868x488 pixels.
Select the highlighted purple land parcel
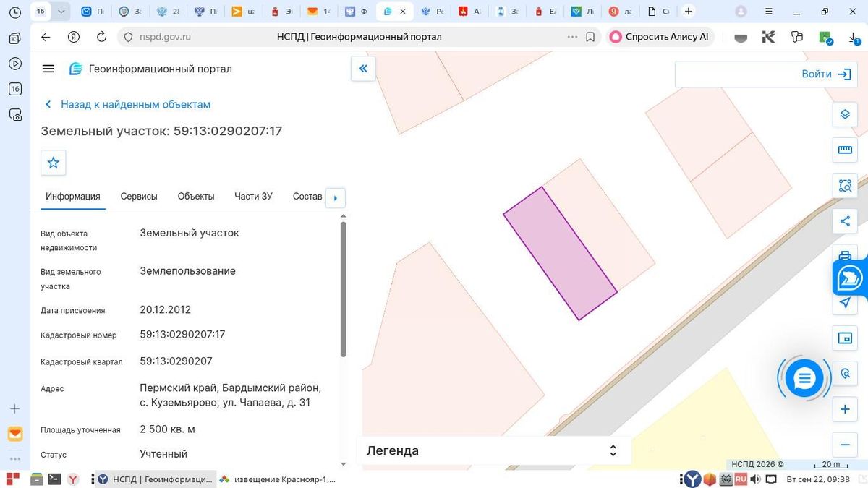tap(561, 253)
